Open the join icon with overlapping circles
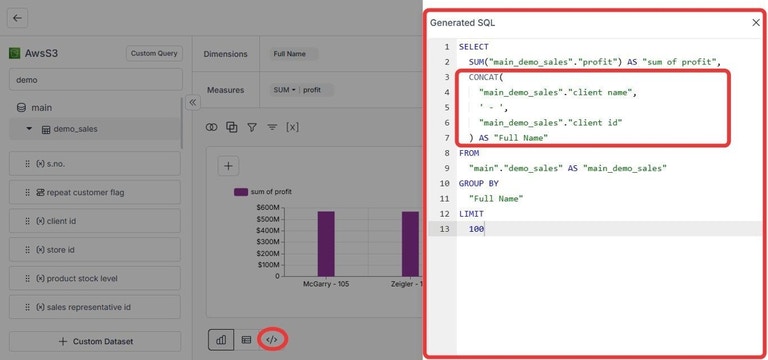This screenshot has width=768, height=360. 211,127
